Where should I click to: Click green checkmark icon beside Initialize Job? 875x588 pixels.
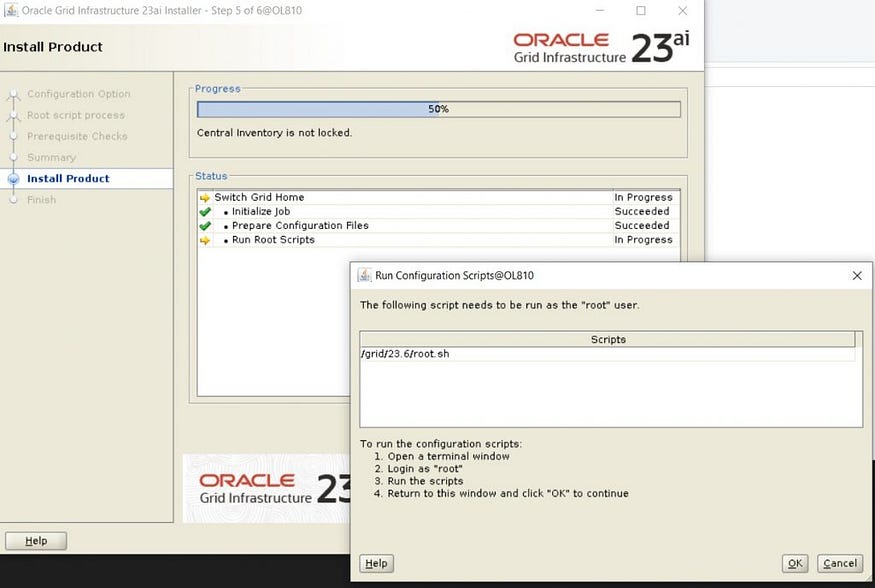[205, 212]
